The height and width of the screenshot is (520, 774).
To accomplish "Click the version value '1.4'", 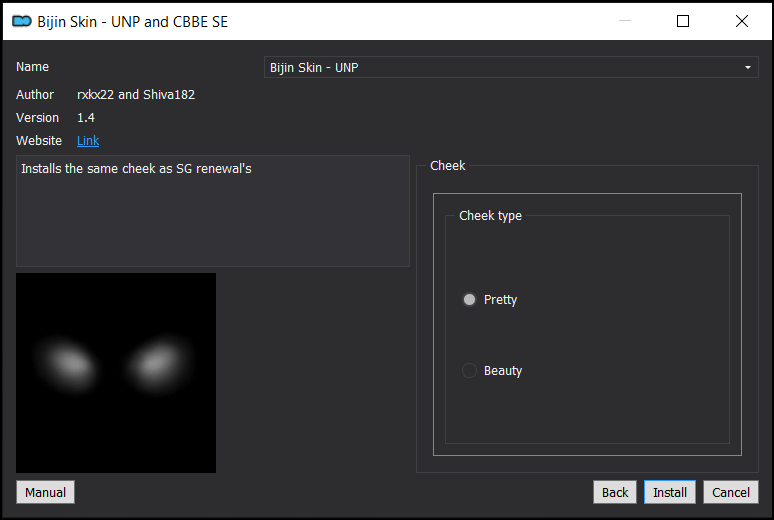I will 86,118.
